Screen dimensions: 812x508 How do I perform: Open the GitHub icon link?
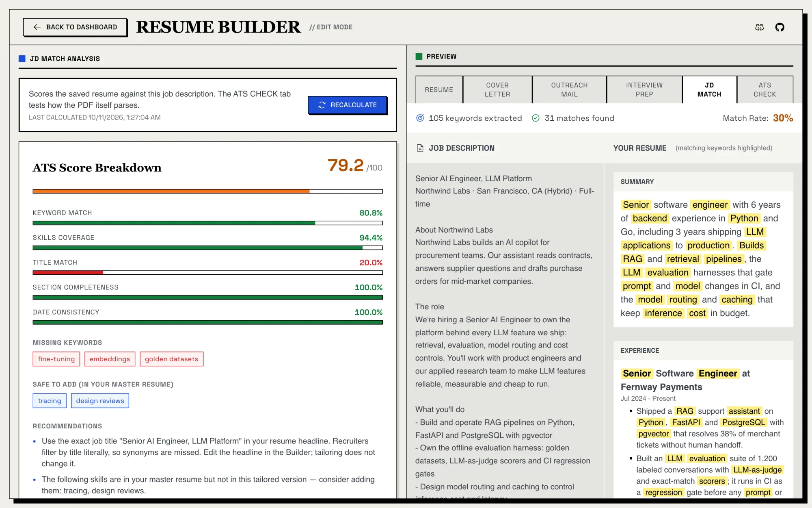[780, 27]
